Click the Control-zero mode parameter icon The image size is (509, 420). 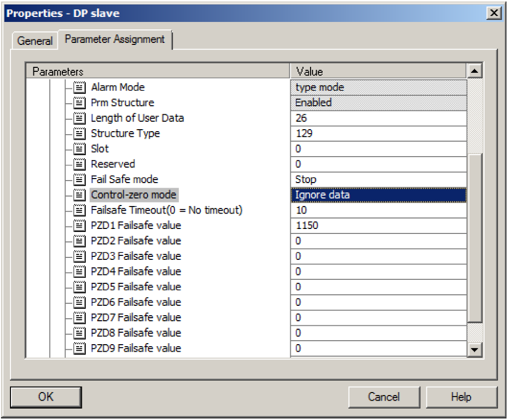[80, 195]
